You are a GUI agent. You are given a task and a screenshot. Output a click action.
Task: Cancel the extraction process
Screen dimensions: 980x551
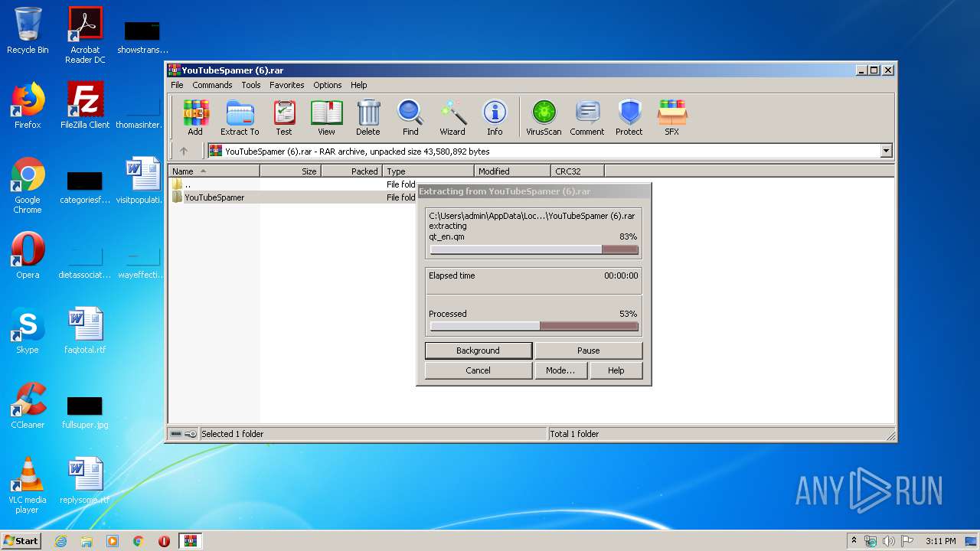pyautogui.click(x=479, y=370)
